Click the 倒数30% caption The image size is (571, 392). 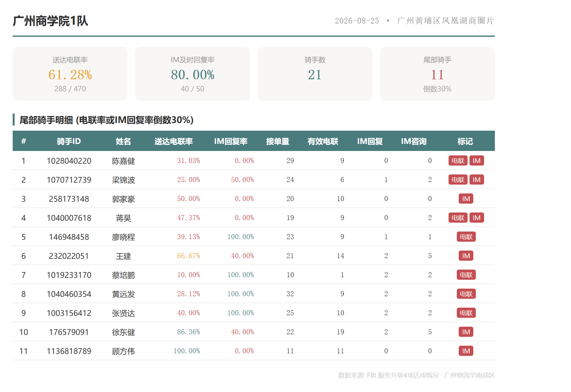click(x=437, y=89)
